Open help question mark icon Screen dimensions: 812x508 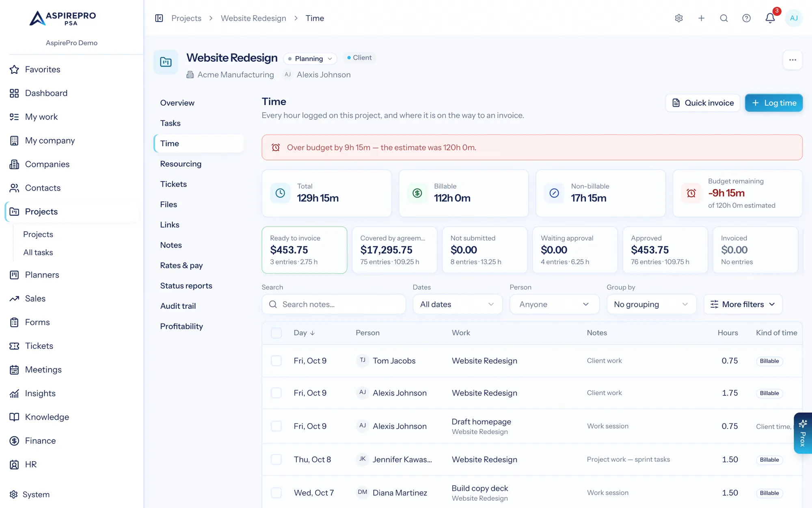(x=746, y=18)
